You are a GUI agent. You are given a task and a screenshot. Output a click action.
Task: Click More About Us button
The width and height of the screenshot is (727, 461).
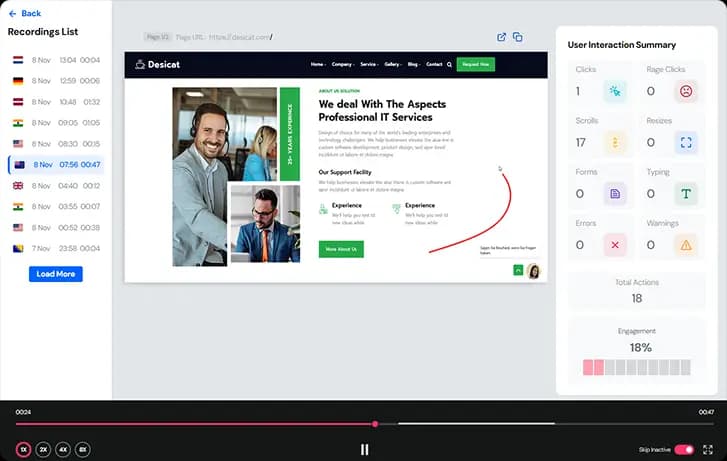click(341, 249)
